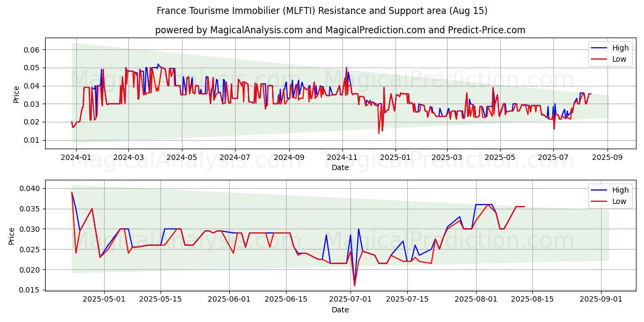The image size is (644, 322).
Task: Click the July 2025 low spike on bottom chart
Action: (354, 285)
